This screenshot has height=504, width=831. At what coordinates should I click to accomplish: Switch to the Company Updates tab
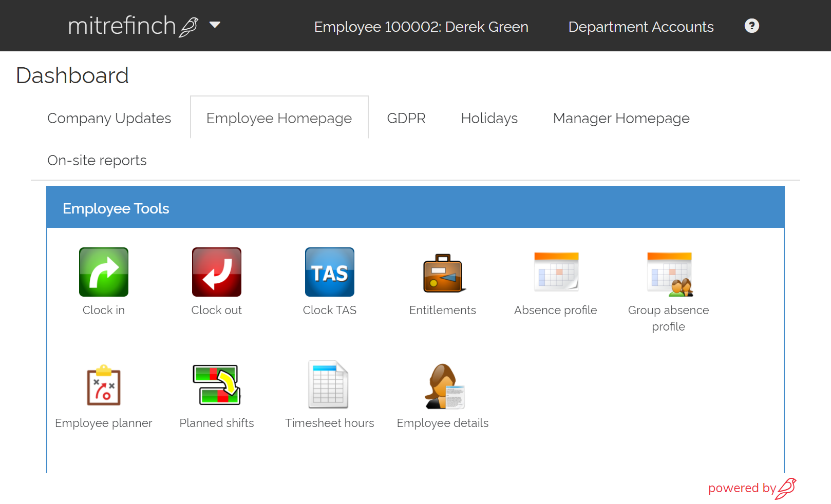click(x=109, y=118)
